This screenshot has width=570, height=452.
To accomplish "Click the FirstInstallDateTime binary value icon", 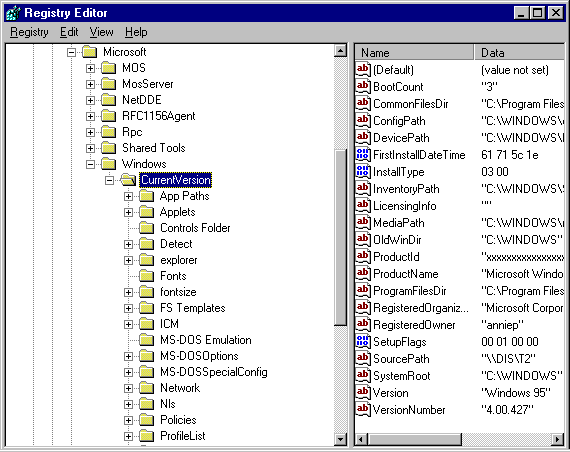I will click(x=363, y=155).
